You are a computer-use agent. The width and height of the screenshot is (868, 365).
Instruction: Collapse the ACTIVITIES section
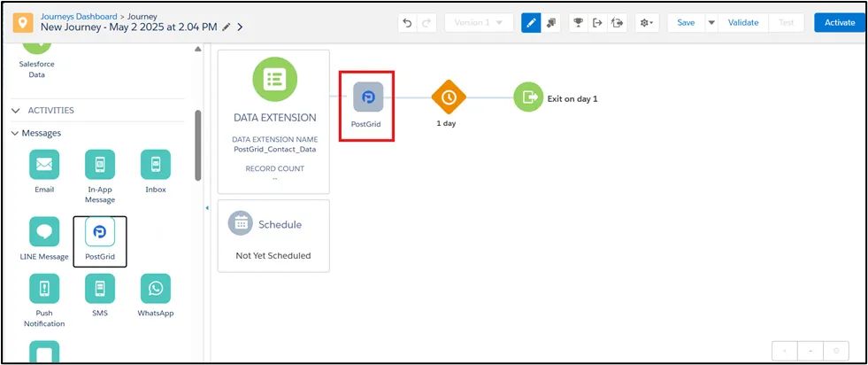point(15,110)
